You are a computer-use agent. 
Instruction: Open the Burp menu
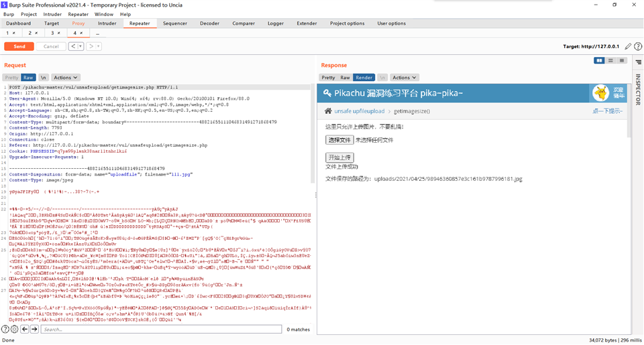tap(9, 14)
